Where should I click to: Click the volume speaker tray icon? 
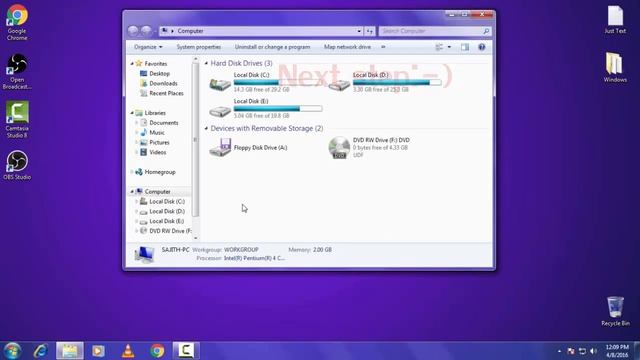593,351
